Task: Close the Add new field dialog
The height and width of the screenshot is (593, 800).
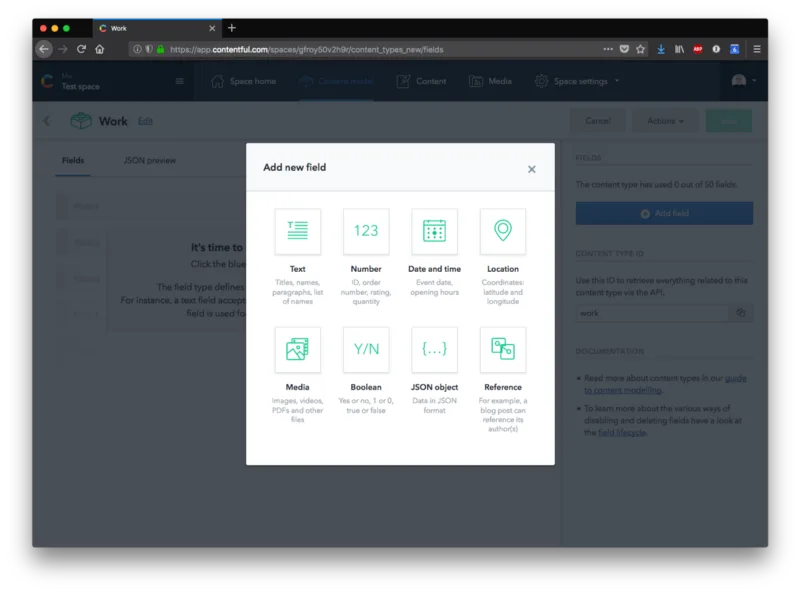Action: pyautogui.click(x=532, y=169)
